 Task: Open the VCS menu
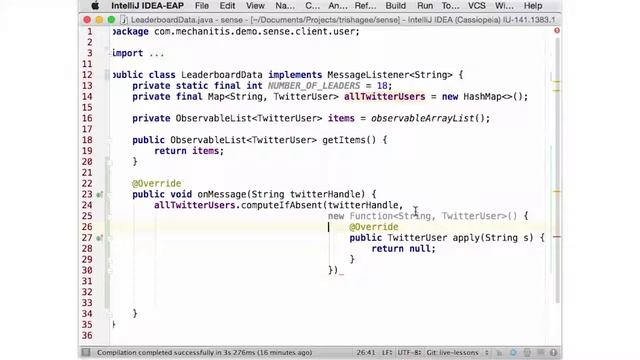click(x=476, y=6)
